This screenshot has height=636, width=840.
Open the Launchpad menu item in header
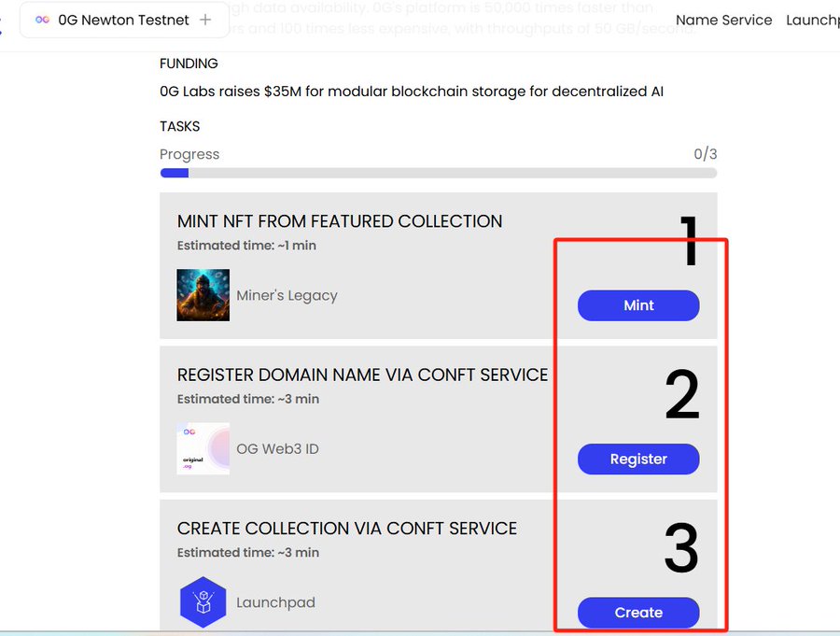pos(813,20)
